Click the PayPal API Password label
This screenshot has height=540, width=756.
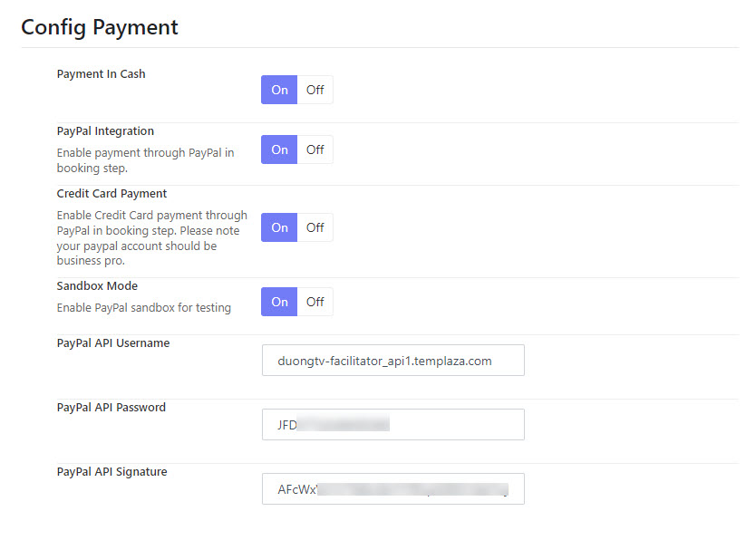pos(111,408)
